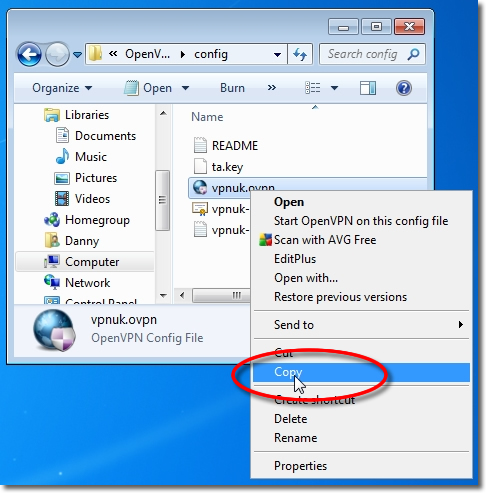Click the Back navigation arrow
The width and height of the screenshot is (486, 493).
tap(30, 54)
